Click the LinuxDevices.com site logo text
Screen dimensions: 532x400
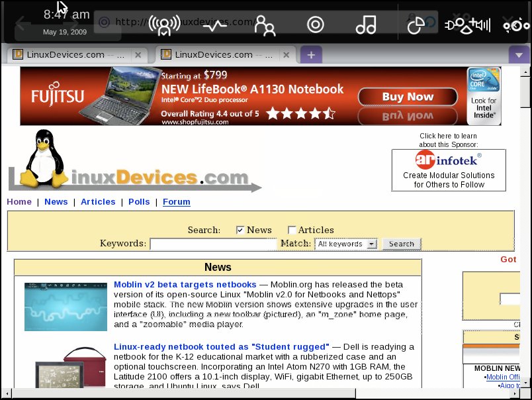click(160, 177)
